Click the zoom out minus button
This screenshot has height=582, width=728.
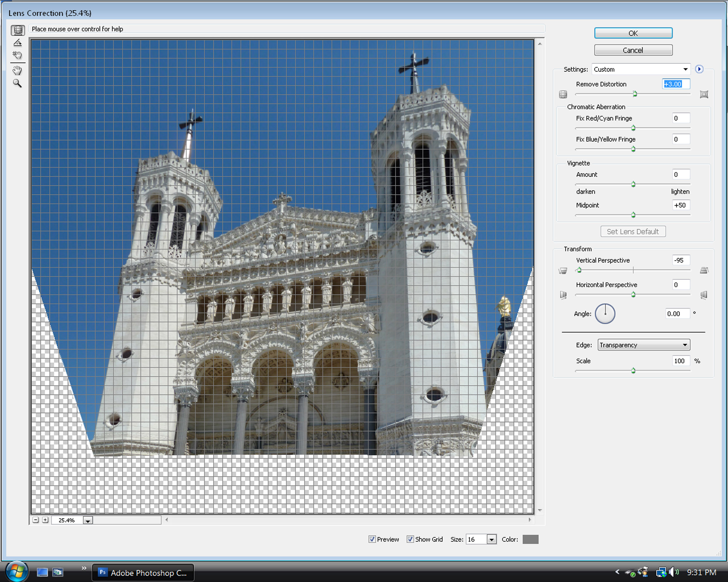pos(36,520)
